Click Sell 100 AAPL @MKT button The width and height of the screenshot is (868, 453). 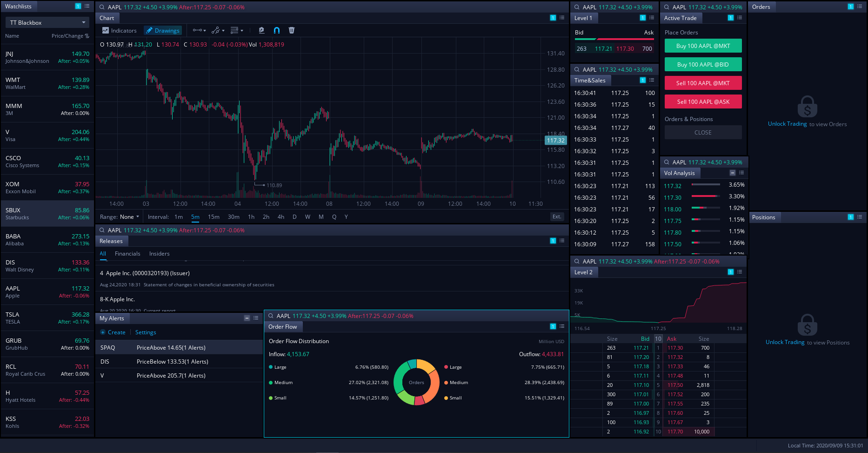[x=703, y=83]
